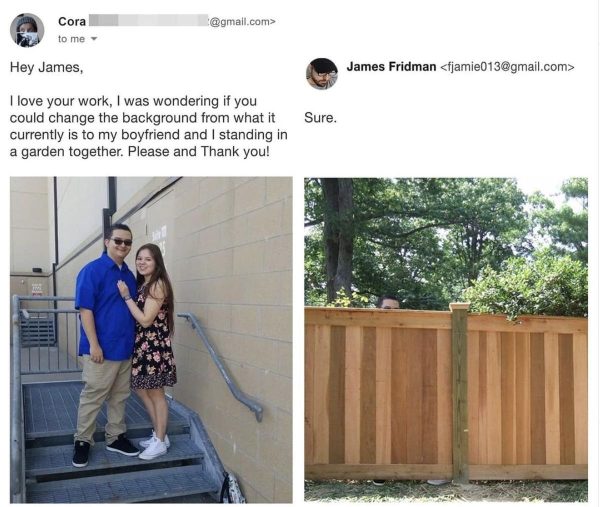Click Cora's blurred email address
The image size is (600, 507).
pyautogui.click(x=182, y=21)
